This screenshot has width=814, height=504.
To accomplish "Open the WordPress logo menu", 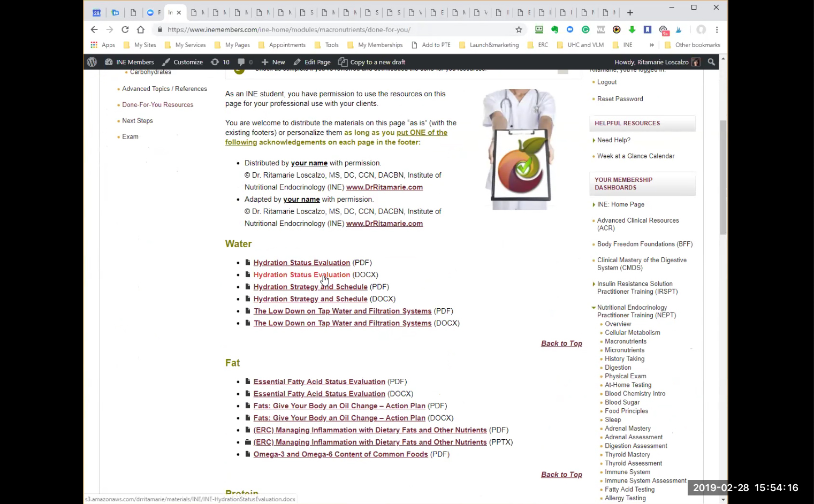I will pos(92,62).
